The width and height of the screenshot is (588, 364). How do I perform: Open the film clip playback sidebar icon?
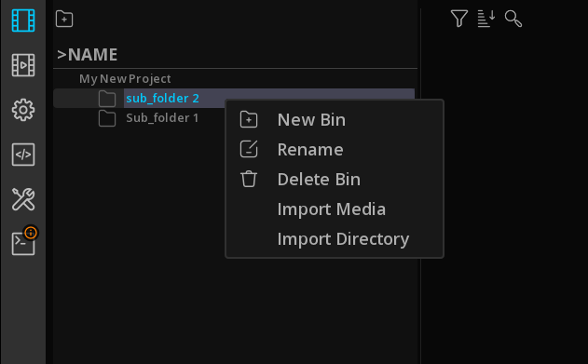pos(23,65)
